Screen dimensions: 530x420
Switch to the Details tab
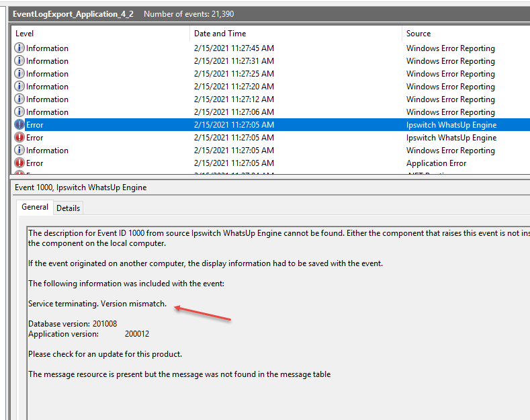[68, 208]
